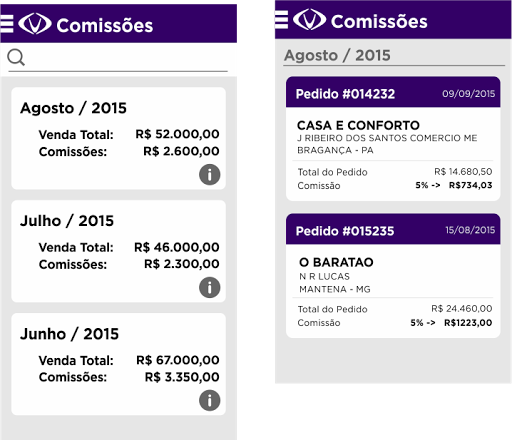The image size is (512, 440).
Task: Focus the search input field
Action: pyautogui.click(x=127, y=58)
